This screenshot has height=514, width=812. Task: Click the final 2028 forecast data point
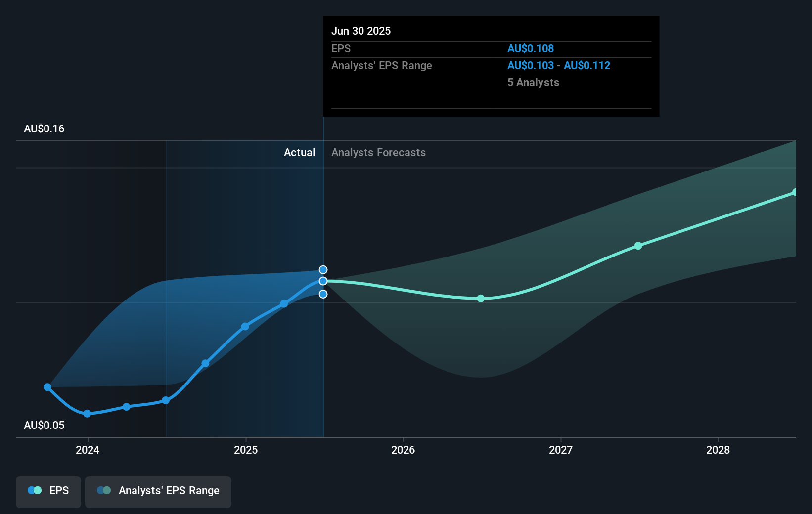(795, 192)
